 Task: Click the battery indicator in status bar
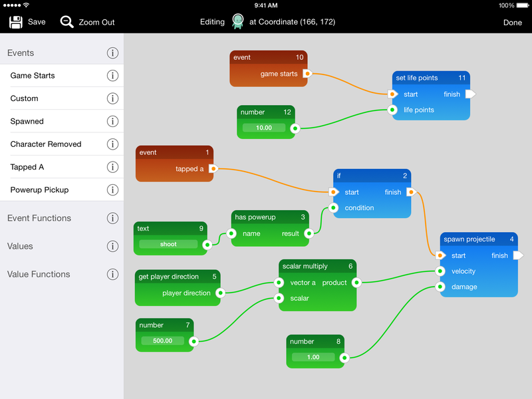coord(523,5)
